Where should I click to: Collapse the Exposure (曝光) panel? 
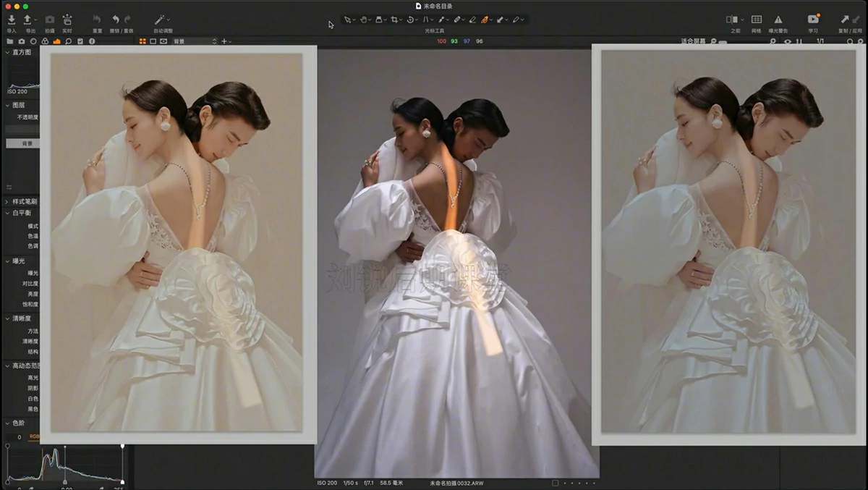pyautogui.click(x=8, y=261)
